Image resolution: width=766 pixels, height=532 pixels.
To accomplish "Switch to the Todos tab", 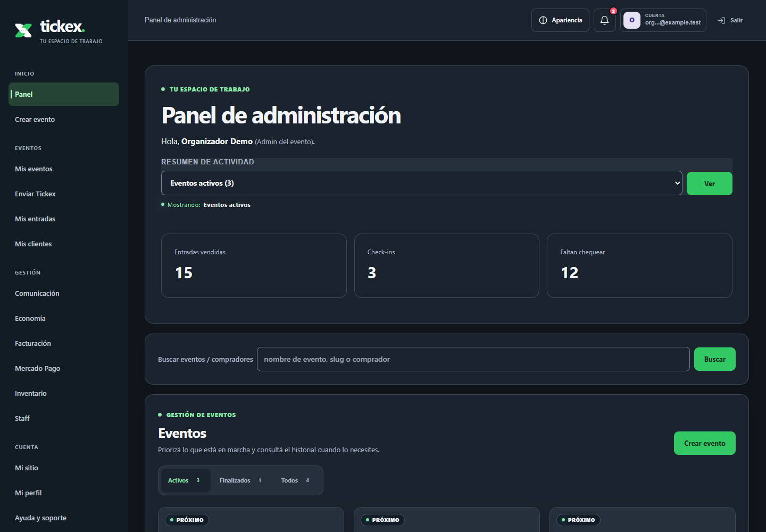I will [x=296, y=480].
